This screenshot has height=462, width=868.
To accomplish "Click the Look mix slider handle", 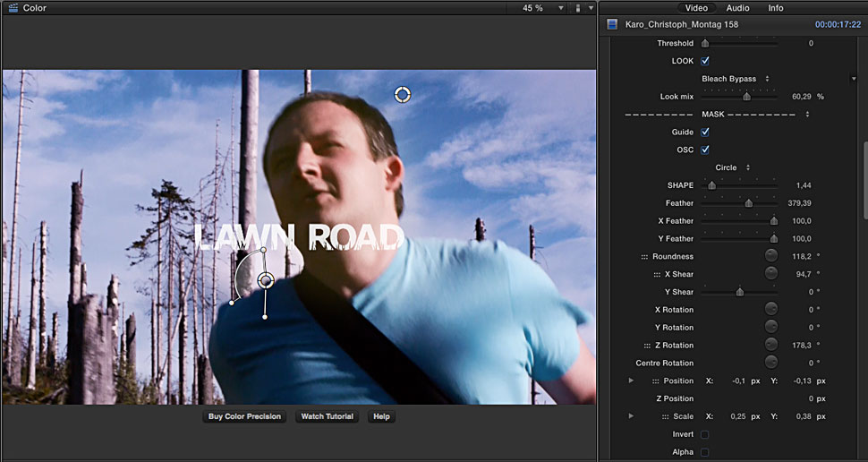I will click(746, 97).
